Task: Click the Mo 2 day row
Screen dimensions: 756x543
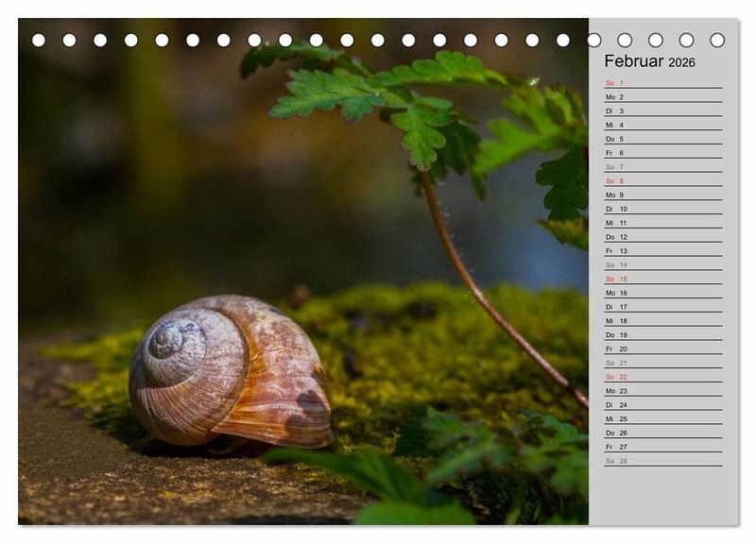Action: click(x=662, y=97)
